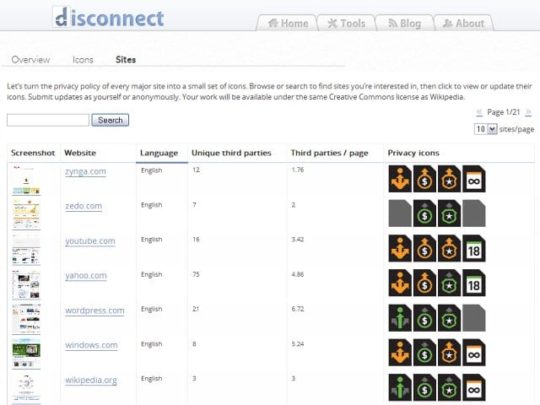Click the Screenshot column header
Screen dimensions: 540x405
(x=33, y=153)
